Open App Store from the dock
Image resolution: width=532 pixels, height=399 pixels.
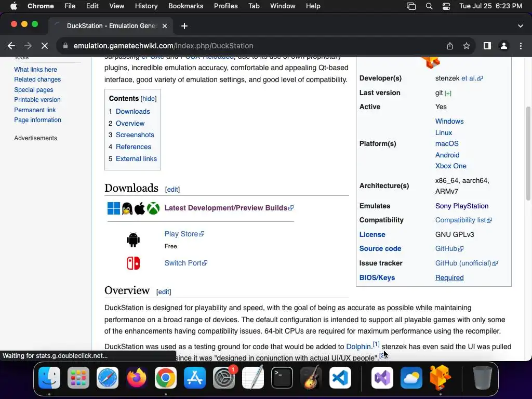click(x=195, y=378)
